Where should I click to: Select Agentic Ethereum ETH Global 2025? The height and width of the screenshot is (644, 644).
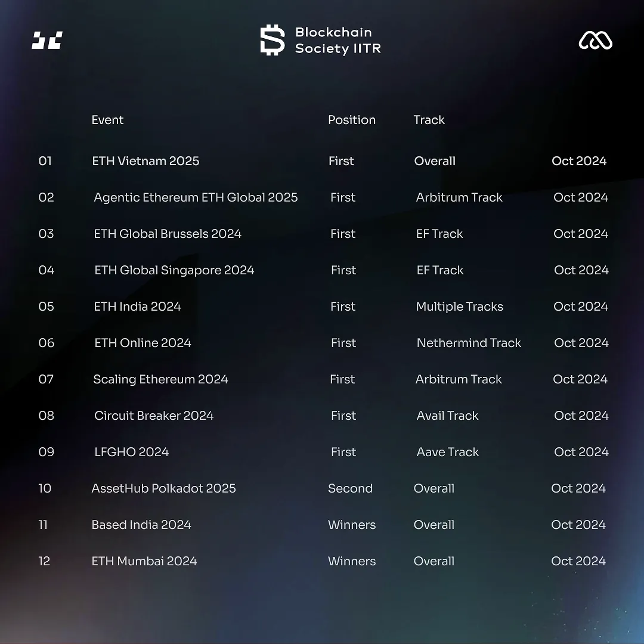pyautogui.click(x=196, y=197)
